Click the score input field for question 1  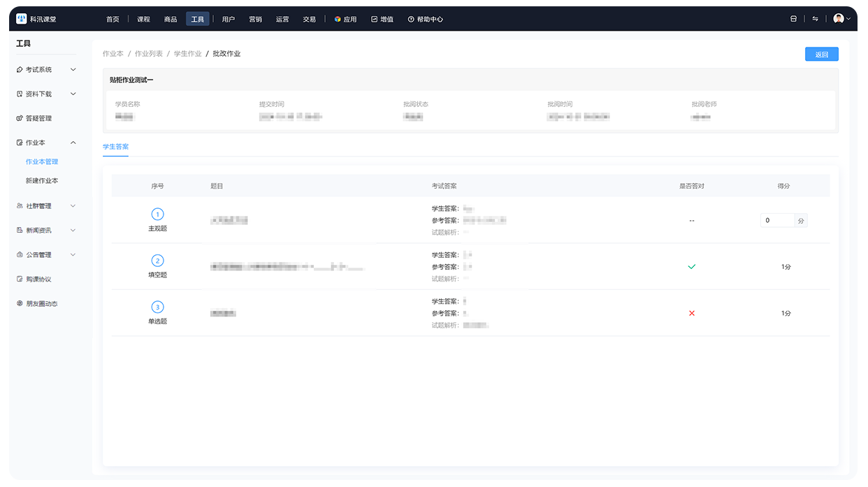coord(777,220)
